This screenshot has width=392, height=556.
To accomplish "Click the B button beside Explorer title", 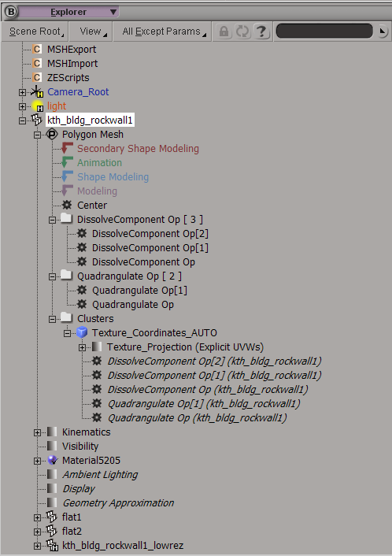I will (x=11, y=12).
